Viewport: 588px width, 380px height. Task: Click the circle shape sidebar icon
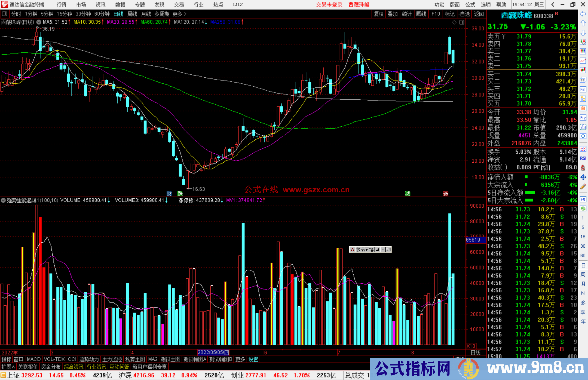(x=583, y=136)
